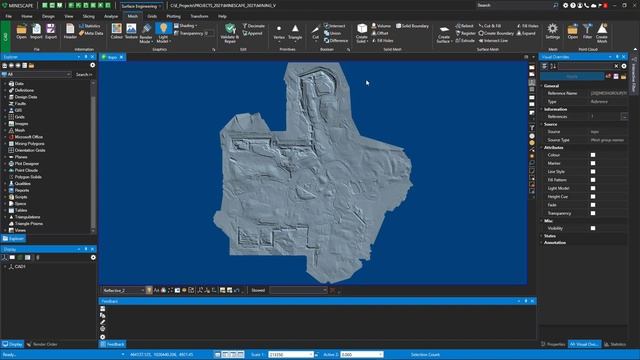This screenshot has height=360, width=640.
Task: Open the Shading dropdown
Action: pos(186,26)
